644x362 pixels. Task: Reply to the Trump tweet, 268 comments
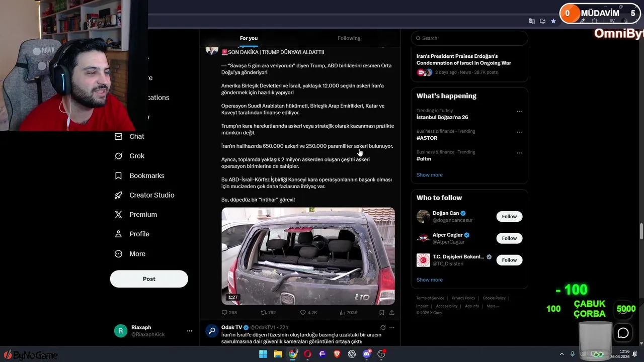pos(229,313)
